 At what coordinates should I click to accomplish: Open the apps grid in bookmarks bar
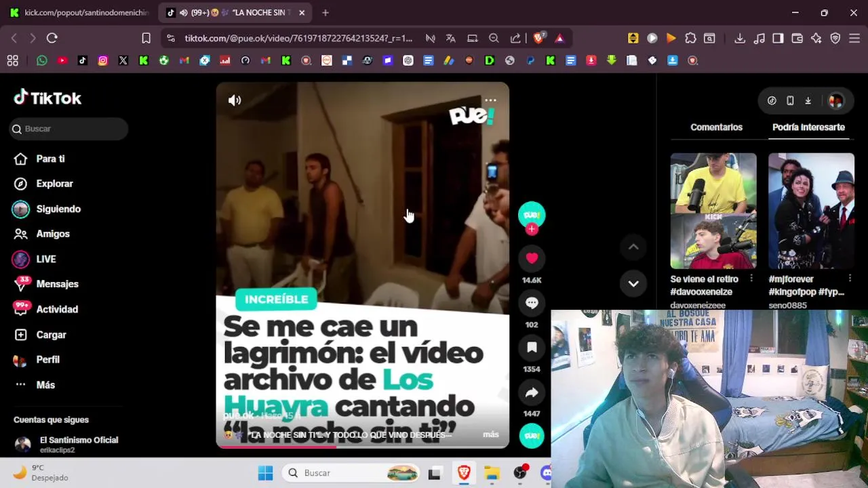[x=13, y=60]
